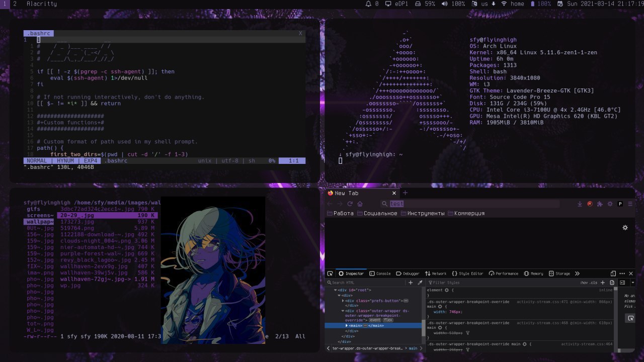644x362 pixels.
Task: Click the responsive design mode icon
Action: (x=613, y=274)
